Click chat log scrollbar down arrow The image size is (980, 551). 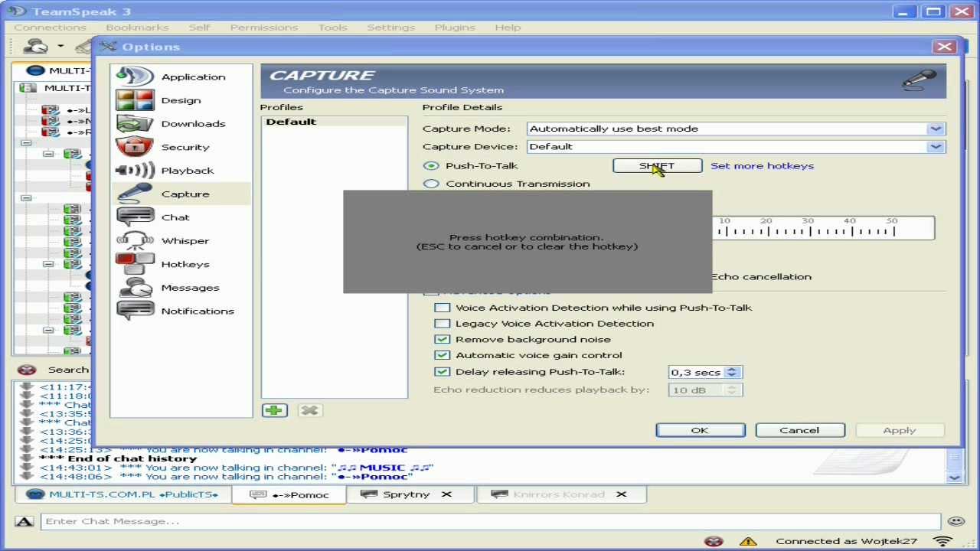(954, 477)
